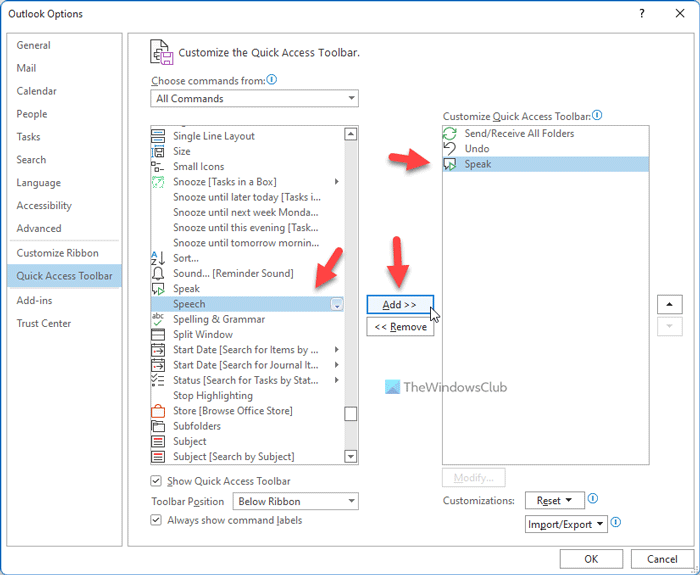Click the Subject Search by Subject icon
This screenshot has height=575, width=700.
[x=158, y=457]
